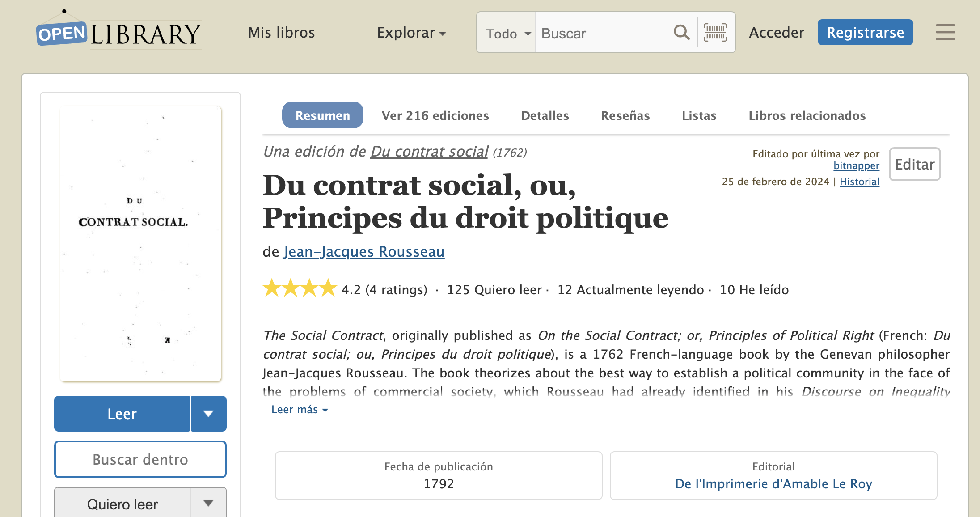The width and height of the screenshot is (980, 517).
Task: Open the hamburger menu icon
Action: click(946, 32)
